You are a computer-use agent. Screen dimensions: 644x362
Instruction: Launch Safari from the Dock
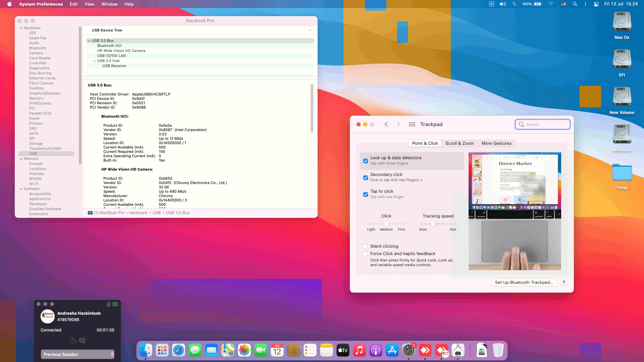coord(178,351)
